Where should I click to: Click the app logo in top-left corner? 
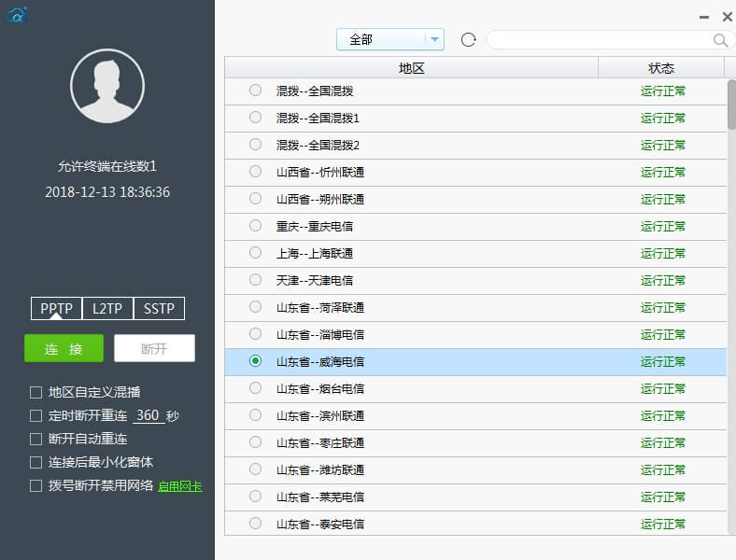click(x=17, y=15)
